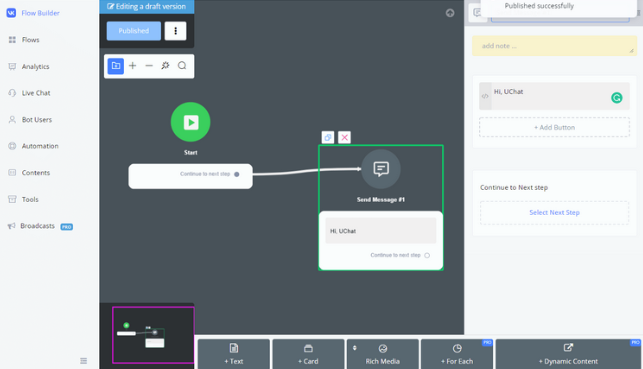Add a Dynamic Content block

pos(568,354)
